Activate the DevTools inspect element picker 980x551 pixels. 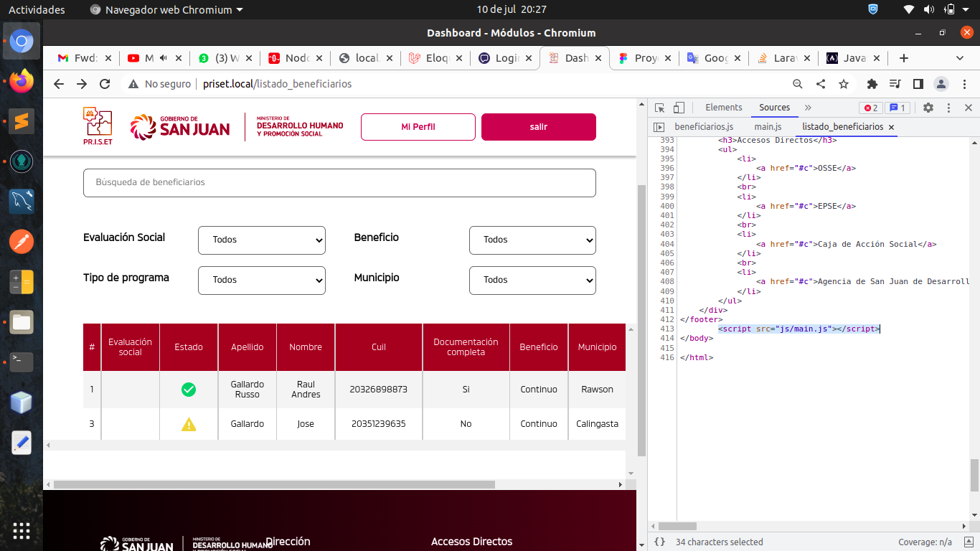point(660,108)
